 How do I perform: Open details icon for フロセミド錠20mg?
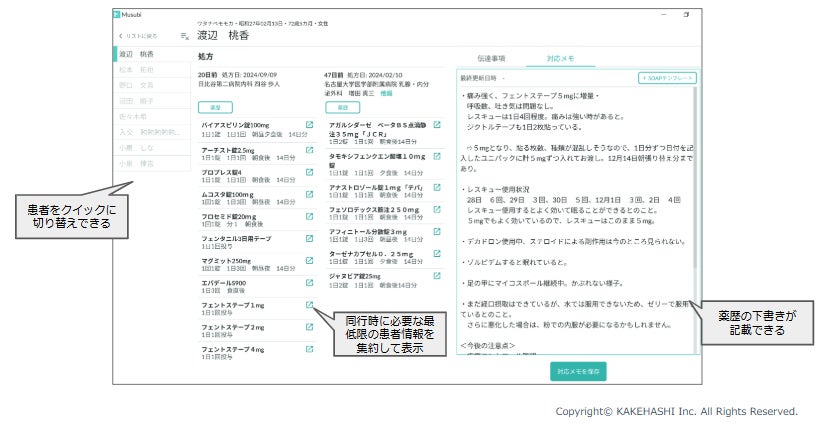click(309, 216)
